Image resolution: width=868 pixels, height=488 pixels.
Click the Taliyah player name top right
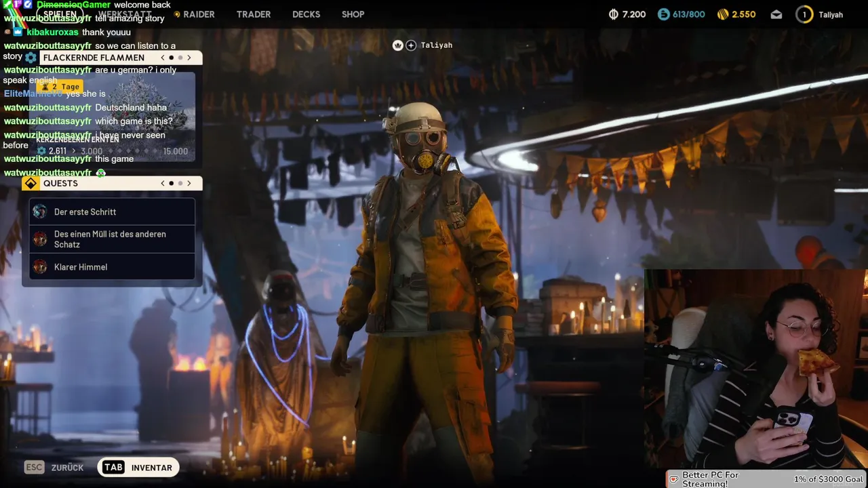831,15
